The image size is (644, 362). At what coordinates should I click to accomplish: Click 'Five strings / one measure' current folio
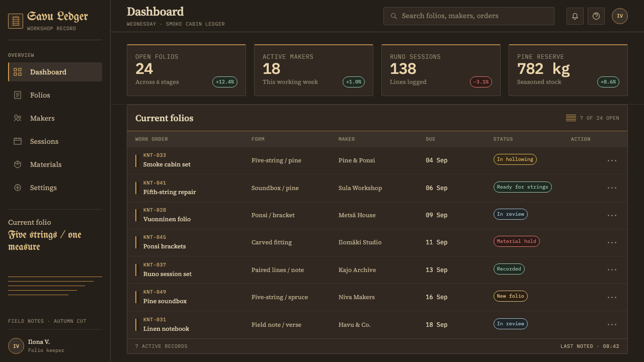pyautogui.click(x=45, y=241)
